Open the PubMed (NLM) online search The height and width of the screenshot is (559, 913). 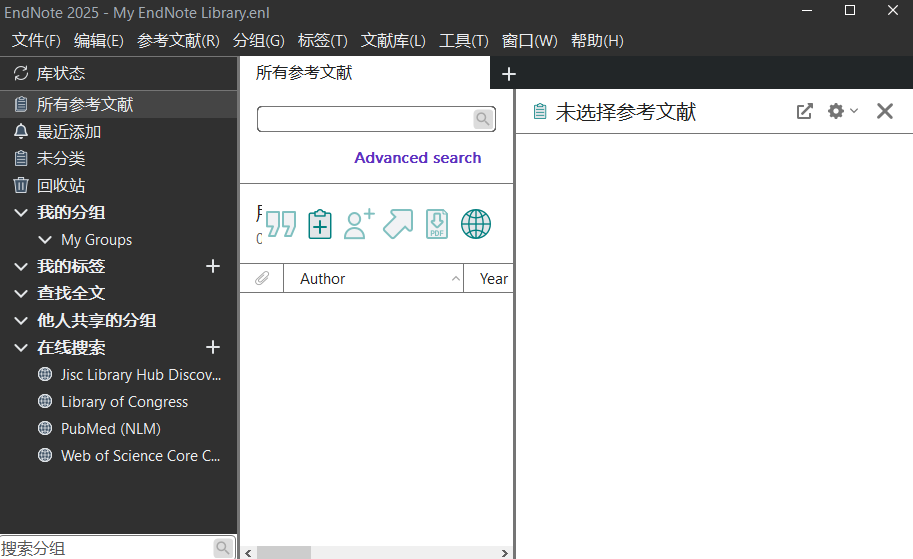click(x=111, y=429)
